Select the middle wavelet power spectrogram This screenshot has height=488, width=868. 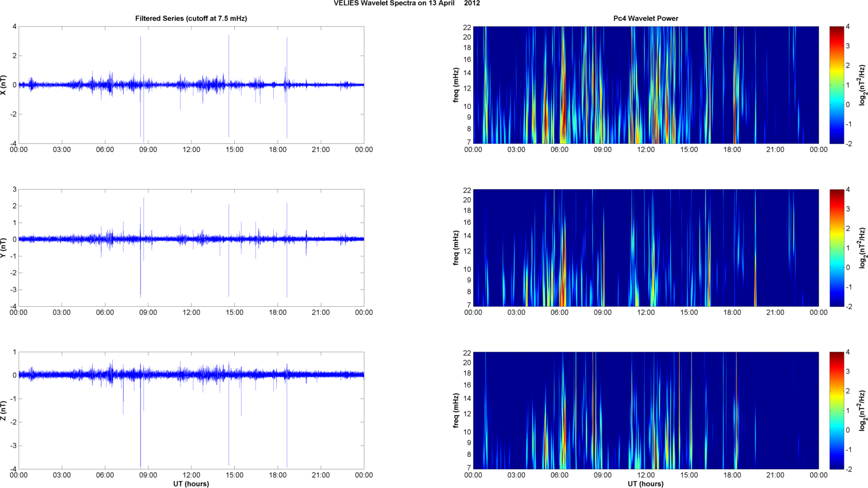click(x=646, y=248)
